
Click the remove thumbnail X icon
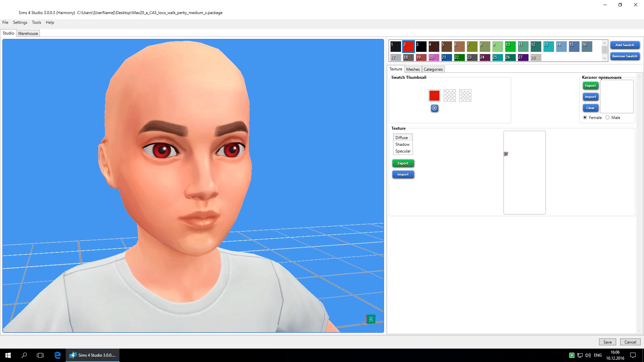pos(434,108)
